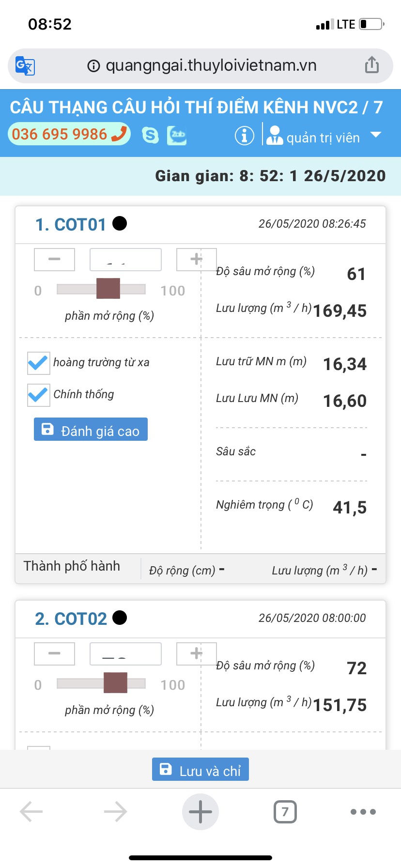This screenshot has height=868, width=401.
Task: Tap the Google Translate icon
Action: click(x=25, y=65)
